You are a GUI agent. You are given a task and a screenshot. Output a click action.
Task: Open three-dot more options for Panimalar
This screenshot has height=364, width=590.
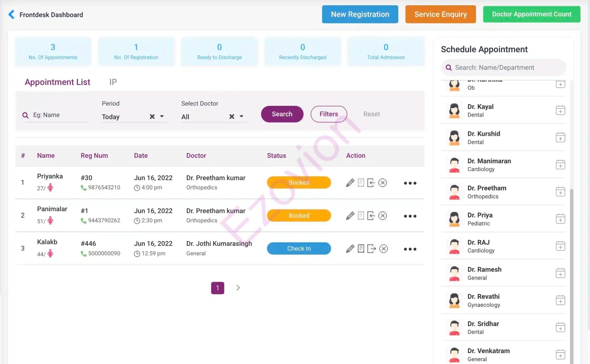tap(410, 216)
